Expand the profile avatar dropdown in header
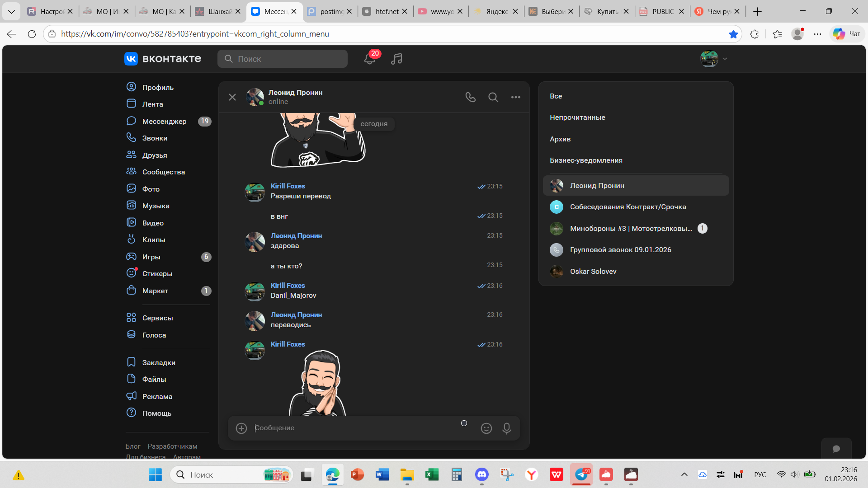868x488 pixels. click(714, 59)
